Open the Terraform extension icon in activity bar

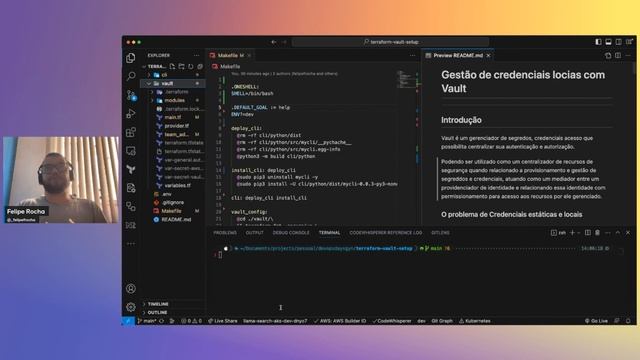[x=131, y=169]
